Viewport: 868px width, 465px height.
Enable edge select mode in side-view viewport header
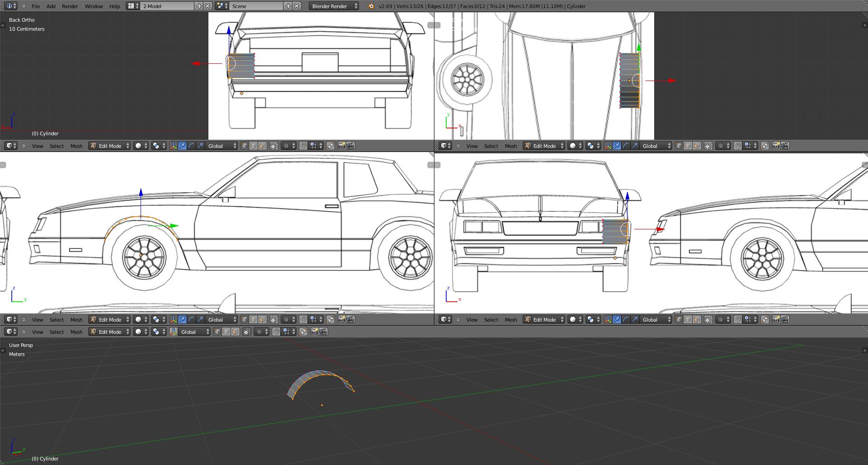point(253,319)
